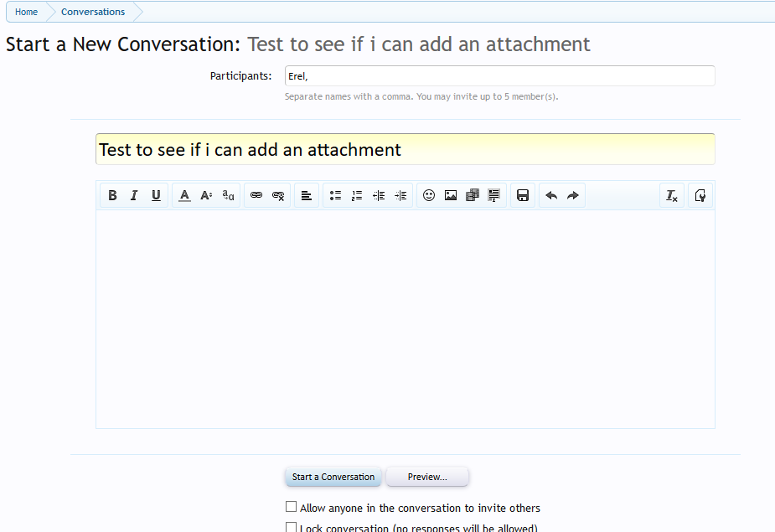The image size is (775, 532).
Task: Open the text alignment dropdown
Action: (x=306, y=195)
